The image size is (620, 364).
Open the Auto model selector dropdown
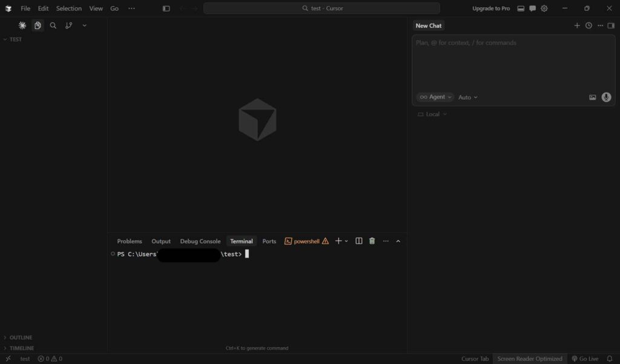[x=467, y=97]
